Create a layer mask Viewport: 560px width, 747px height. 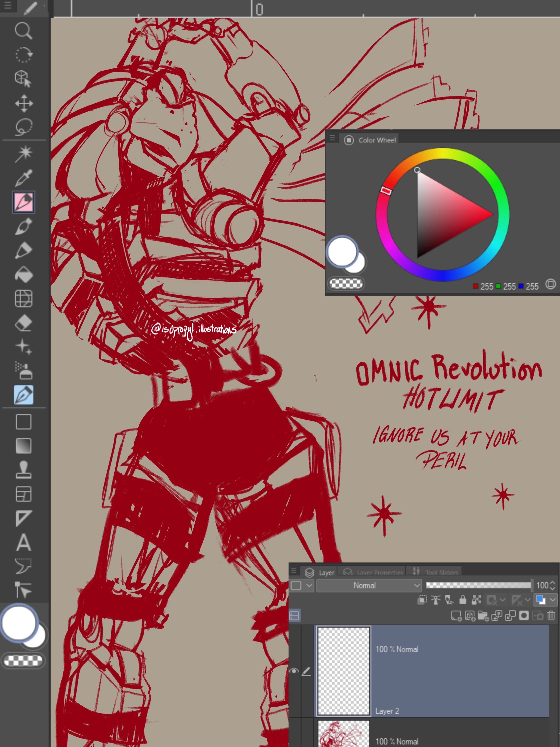click(524, 616)
